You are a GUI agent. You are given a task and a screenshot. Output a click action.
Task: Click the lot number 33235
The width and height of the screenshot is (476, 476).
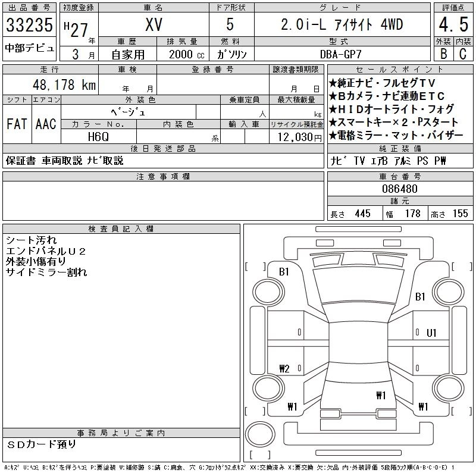[x=30, y=26]
